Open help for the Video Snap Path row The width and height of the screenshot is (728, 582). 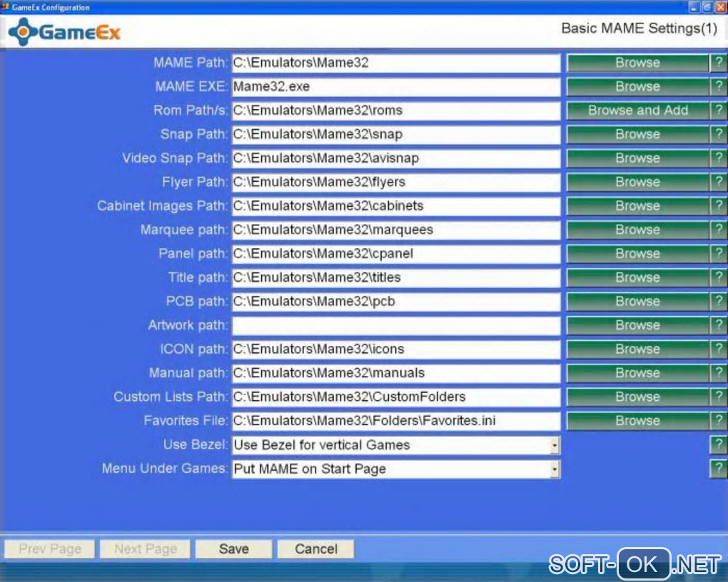tap(719, 158)
